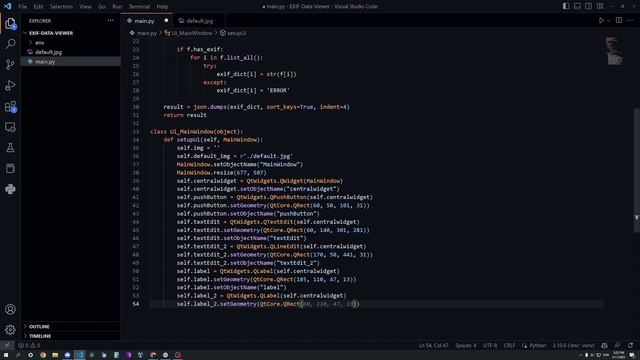Open taskbar search magnifier
Viewport: 640px width, 360px height.
(18, 355)
